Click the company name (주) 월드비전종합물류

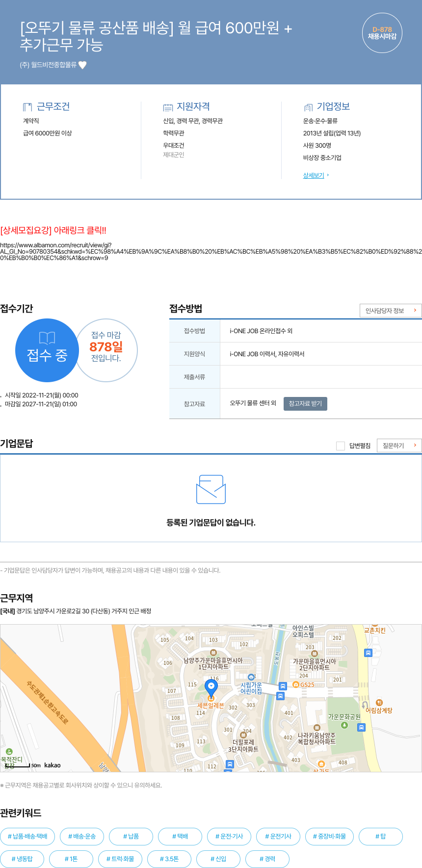[x=48, y=65]
